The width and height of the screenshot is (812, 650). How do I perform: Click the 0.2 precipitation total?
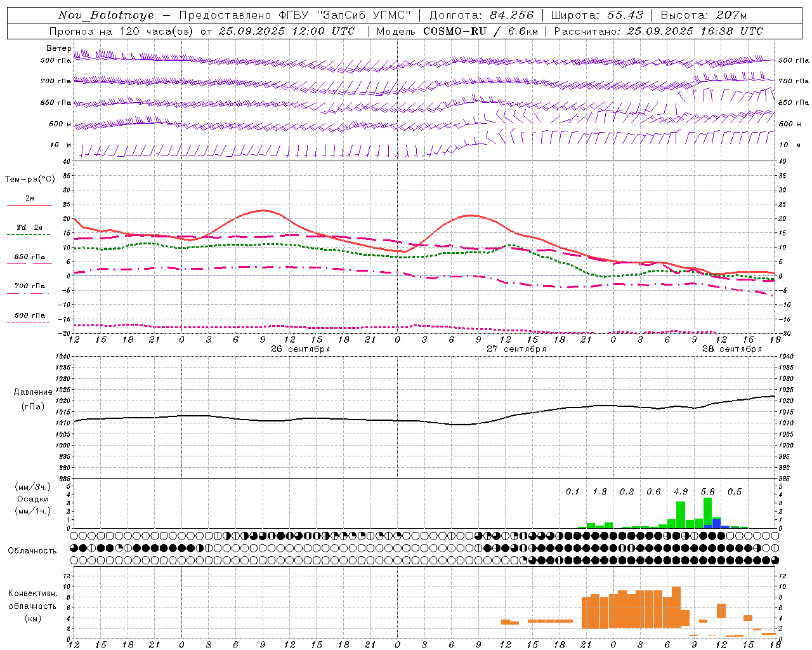[627, 492]
